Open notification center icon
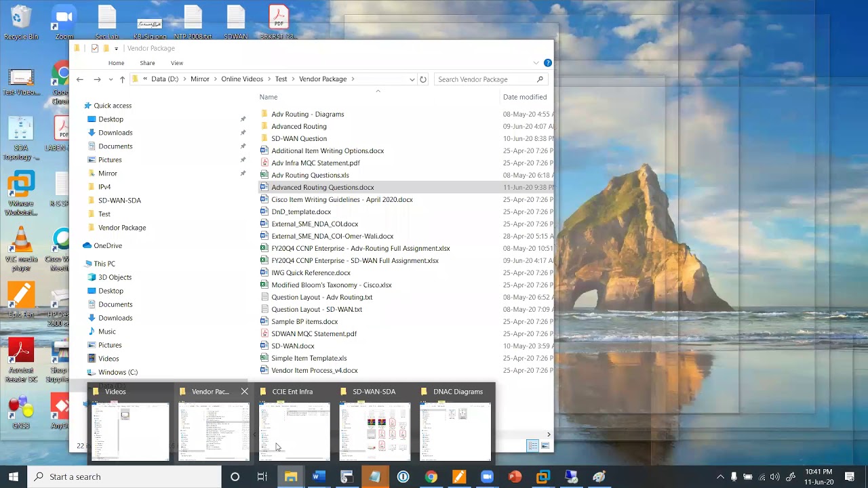The height and width of the screenshot is (488, 868). click(850, 476)
